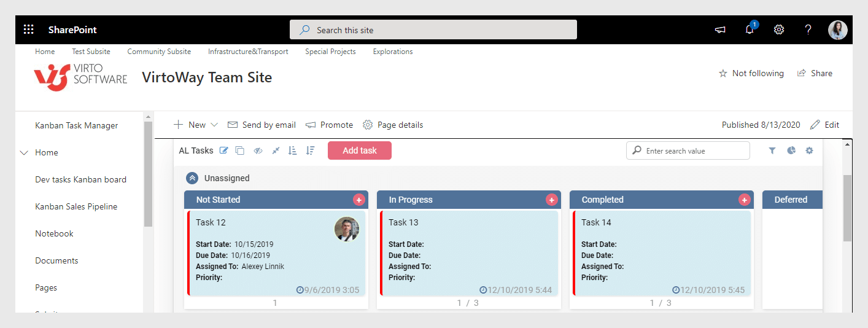The width and height of the screenshot is (868, 328).
Task: Click Edit page button
Action: 824,125
